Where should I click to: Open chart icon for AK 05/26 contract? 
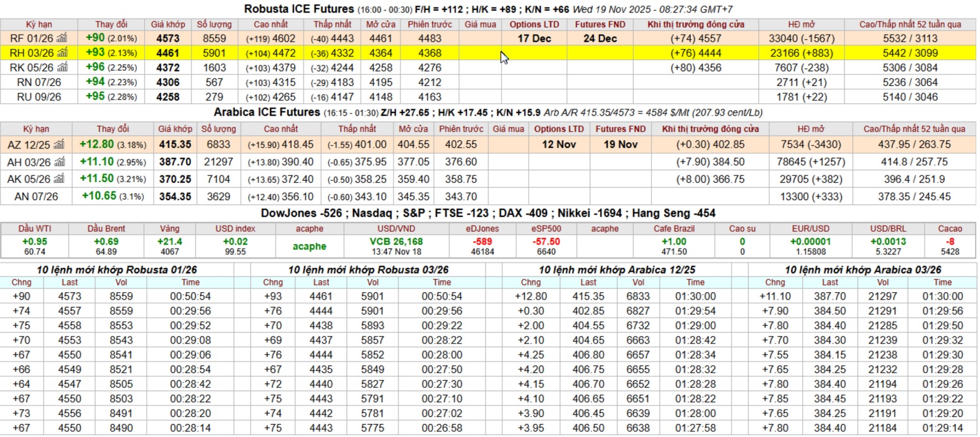point(59,179)
